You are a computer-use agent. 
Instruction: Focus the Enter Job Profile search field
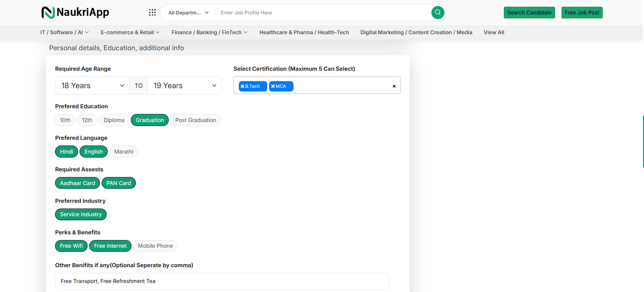(322, 13)
